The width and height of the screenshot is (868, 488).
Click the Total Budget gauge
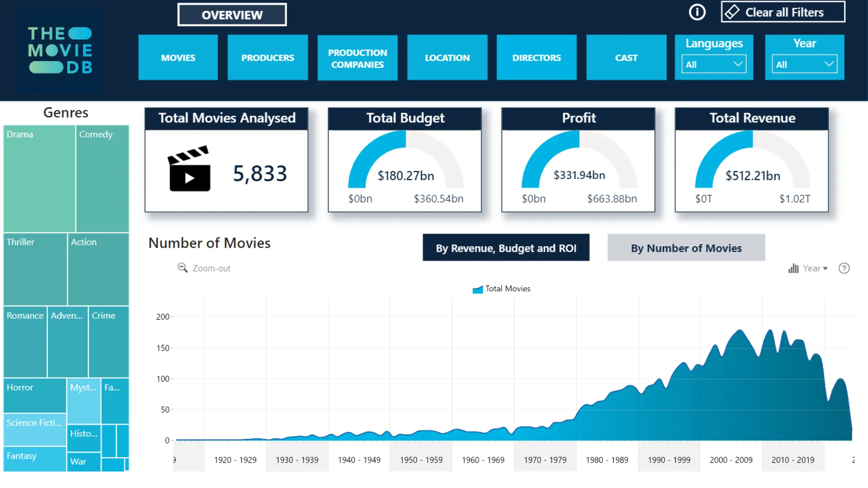coord(406,160)
